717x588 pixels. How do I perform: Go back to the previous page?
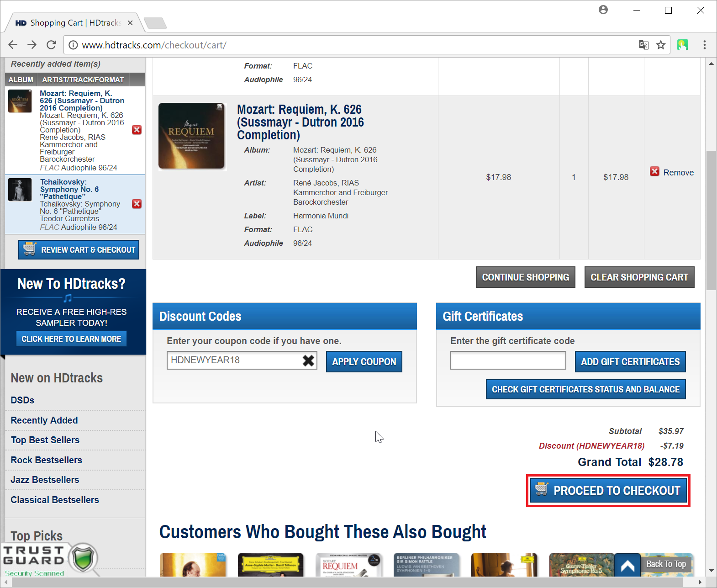pyautogui.click(x=13, y=45)
